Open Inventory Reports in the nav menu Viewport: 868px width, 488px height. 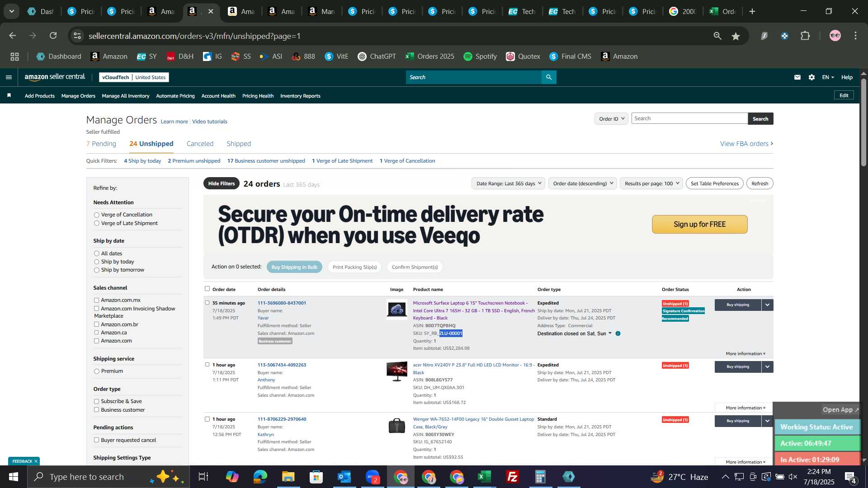point(300,96)
